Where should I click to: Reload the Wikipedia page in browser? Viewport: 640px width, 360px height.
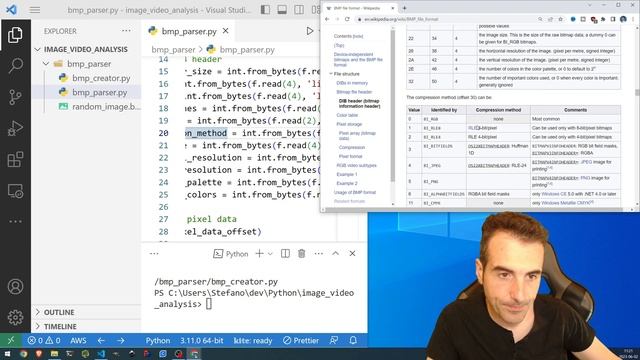pyautogui.click(x=347, y=19)
